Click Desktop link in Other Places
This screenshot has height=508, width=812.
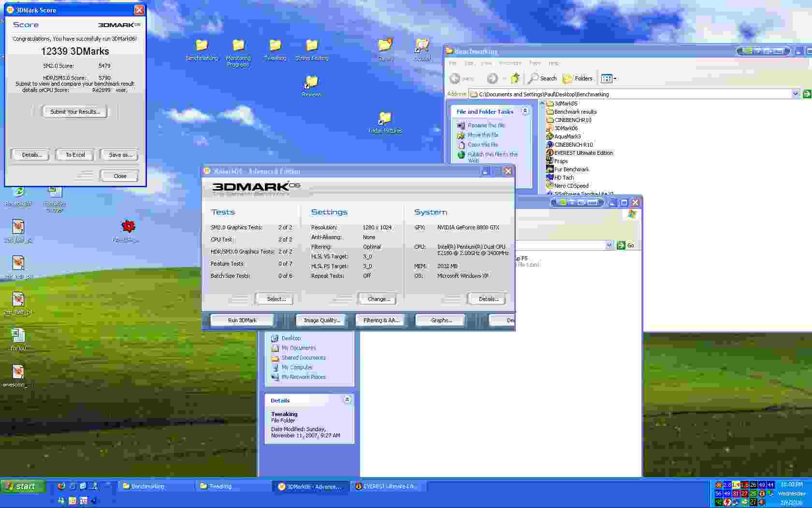[x=291, y=338]
